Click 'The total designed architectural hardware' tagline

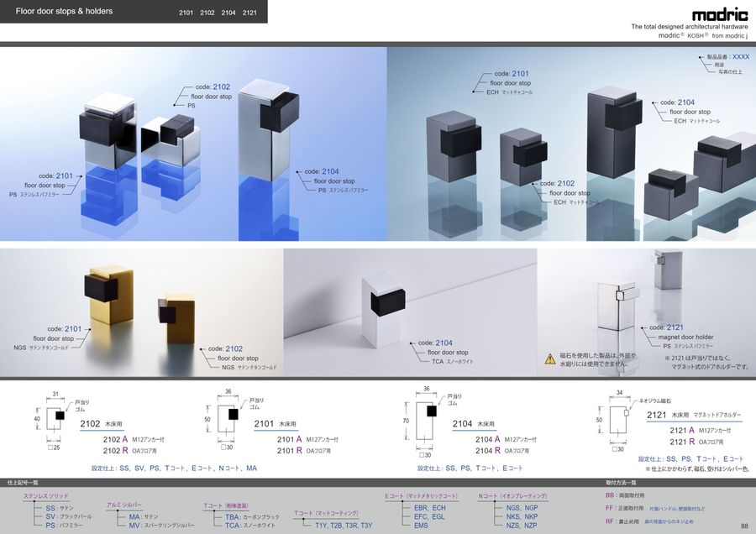click(690, 27)
